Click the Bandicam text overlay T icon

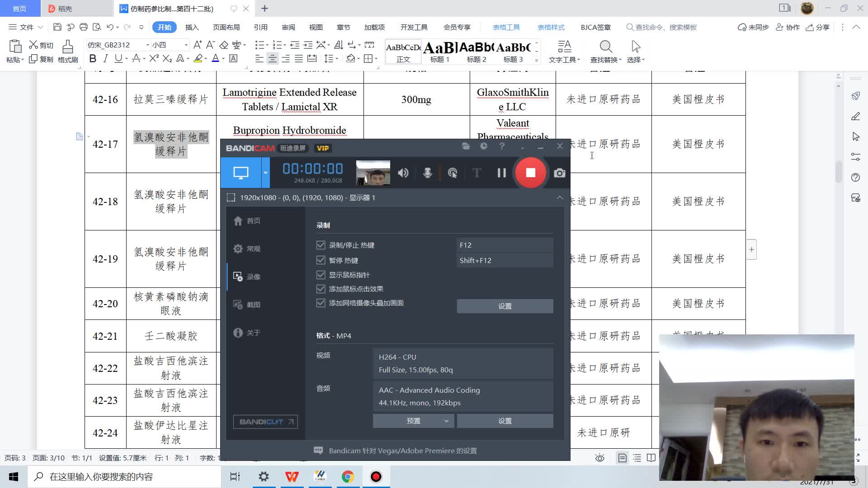coord(476,173)
